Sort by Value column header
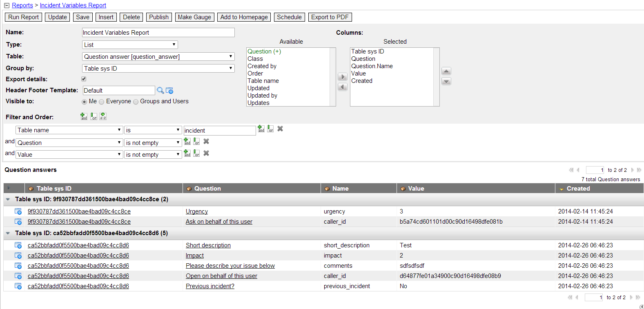The image size is (644, 309). (x=416, y=189)
